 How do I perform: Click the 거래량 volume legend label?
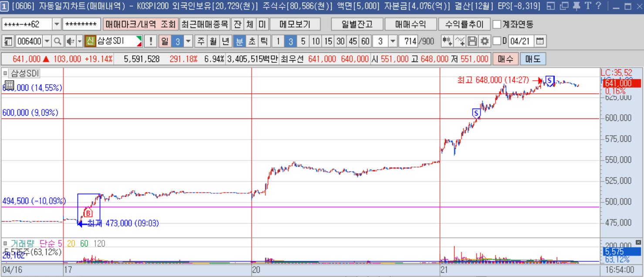[24, 243]
